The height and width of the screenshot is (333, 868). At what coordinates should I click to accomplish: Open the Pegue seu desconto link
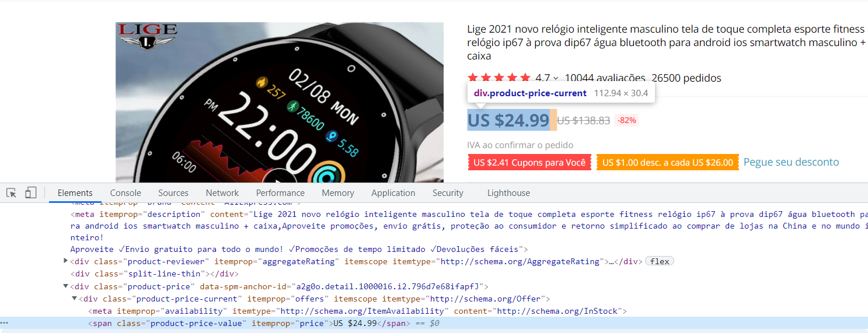(791, 162)
